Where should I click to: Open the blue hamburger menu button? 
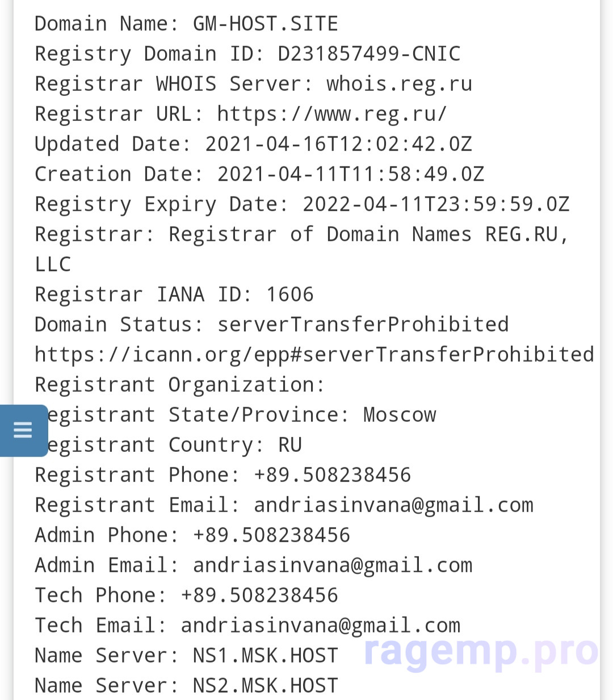tap(23, 430)
